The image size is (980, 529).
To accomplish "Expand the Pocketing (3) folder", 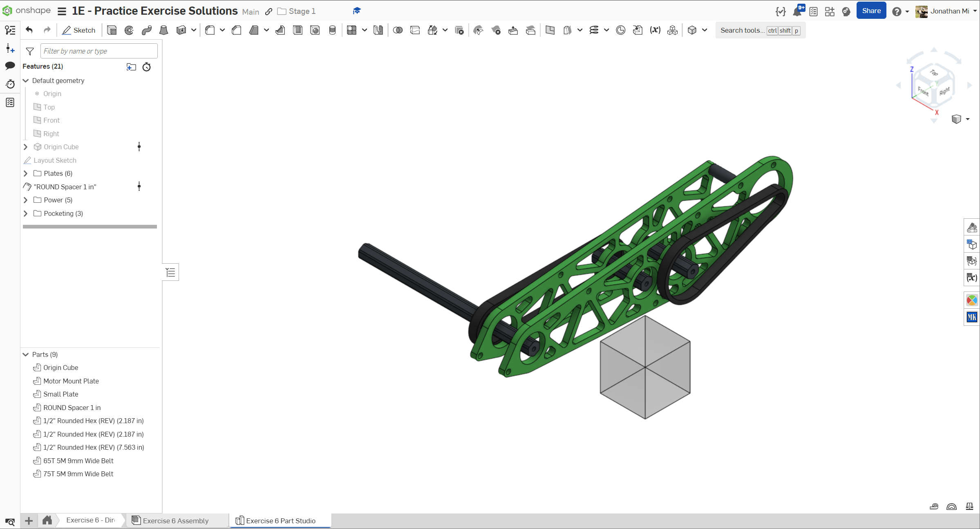I will coord(25,213).
